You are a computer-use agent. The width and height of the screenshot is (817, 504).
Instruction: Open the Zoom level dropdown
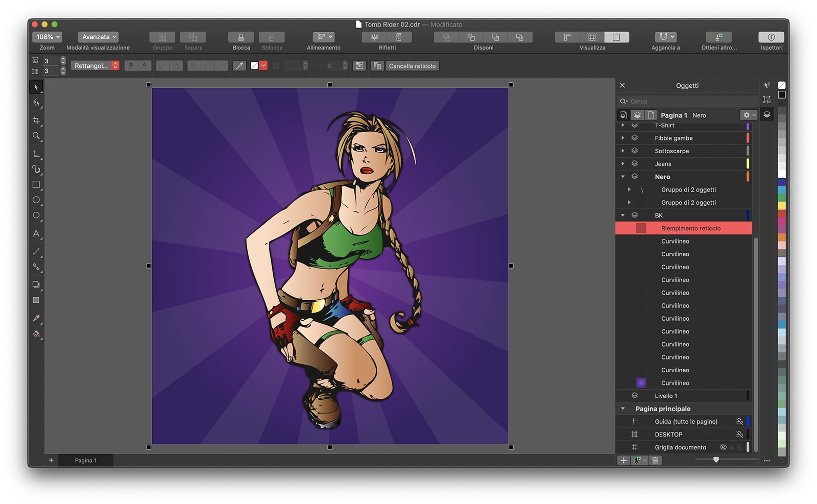(47, 37)
